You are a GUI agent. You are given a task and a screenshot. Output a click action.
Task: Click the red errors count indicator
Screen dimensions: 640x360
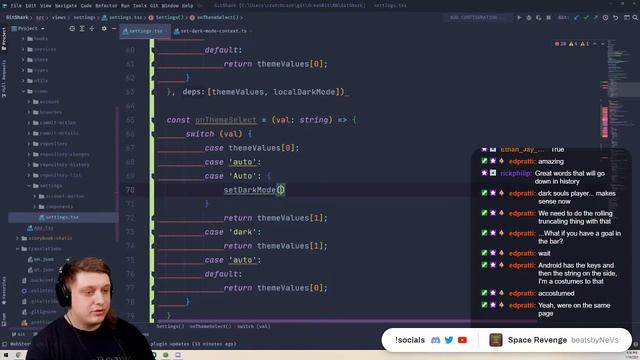[560, 44]
